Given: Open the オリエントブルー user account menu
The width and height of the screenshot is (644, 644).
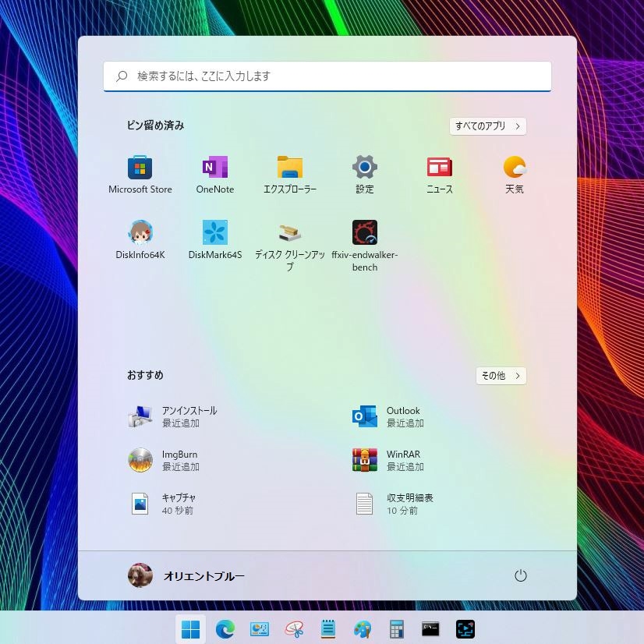Looking at the screenshot, I should (x=186, y=575).
